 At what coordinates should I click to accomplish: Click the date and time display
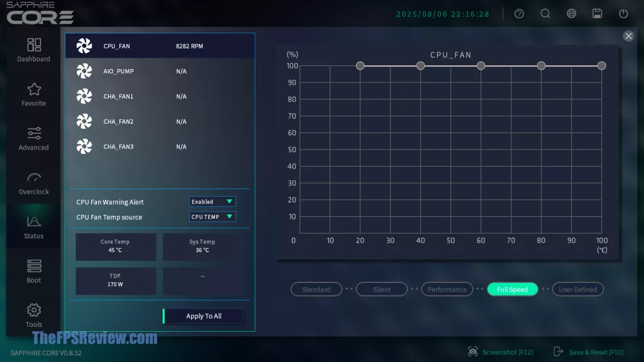(x=443, y=14)
